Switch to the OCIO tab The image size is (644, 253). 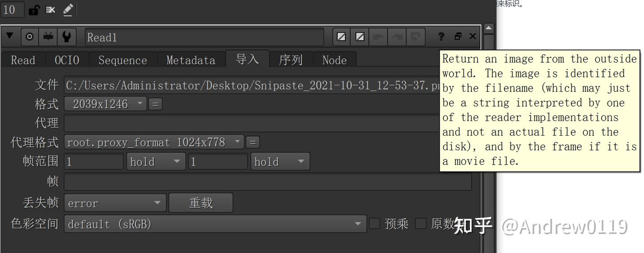tap(67, 60)
